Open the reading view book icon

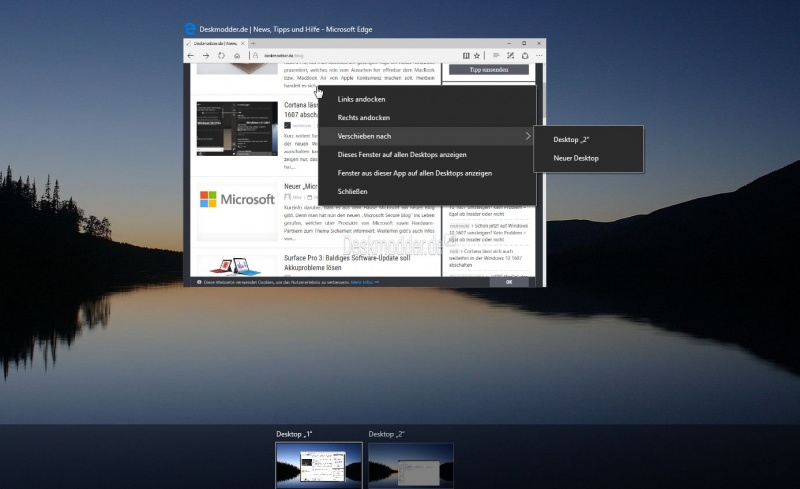(x=466, y=56)
